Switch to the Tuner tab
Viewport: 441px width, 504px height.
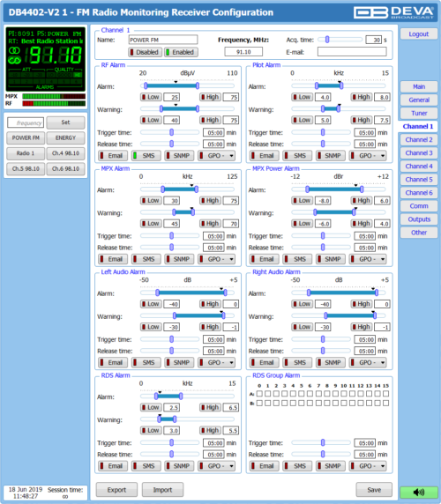click(x=419, y=113)
